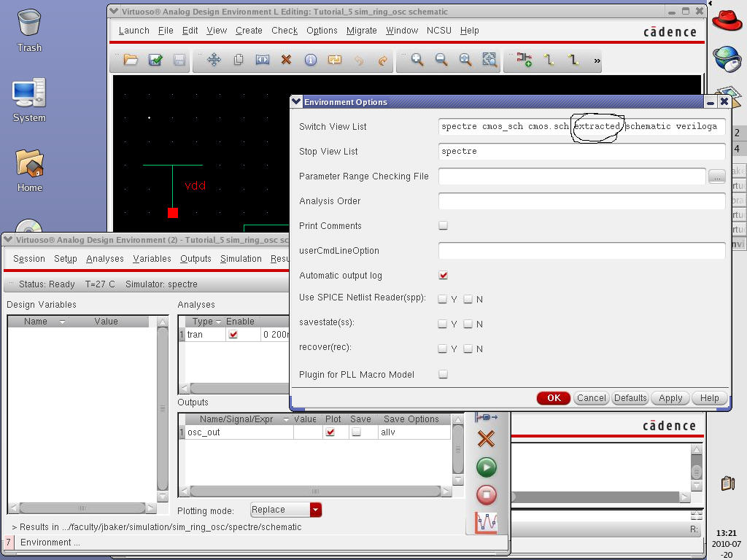Image resolution: width=747 pixels, height=560 pixels.
Task: Open the NCSU menu
Action: pyautogui.click(x=439, y=31)
